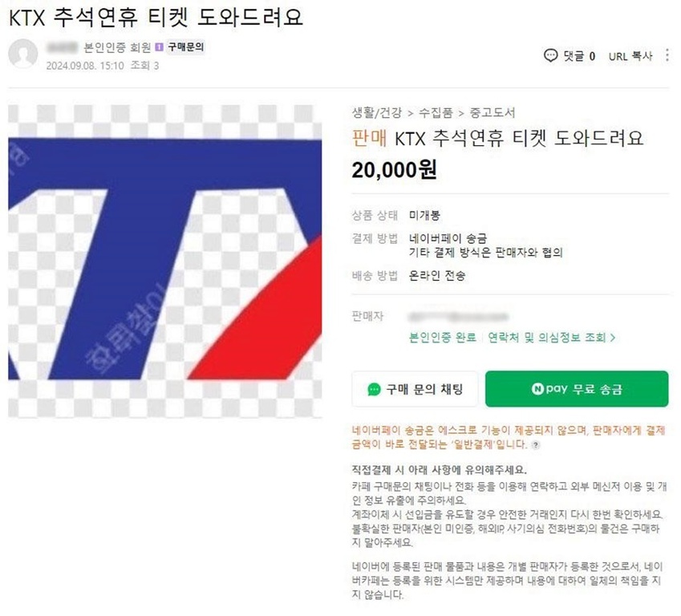The width and height of the screenshot is (681, 616).
Task: Click the 본인인증 완료 link
Action: point(443,338)
